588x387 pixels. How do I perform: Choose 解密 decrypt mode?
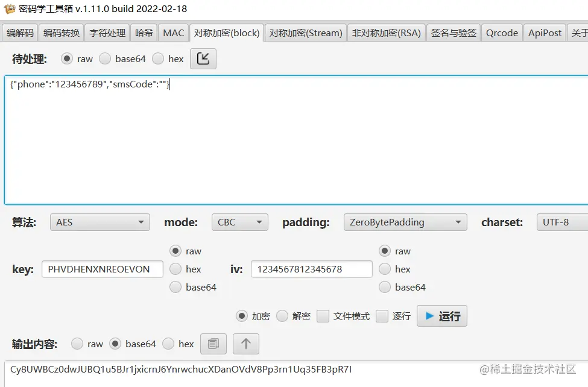pos(282,316)
